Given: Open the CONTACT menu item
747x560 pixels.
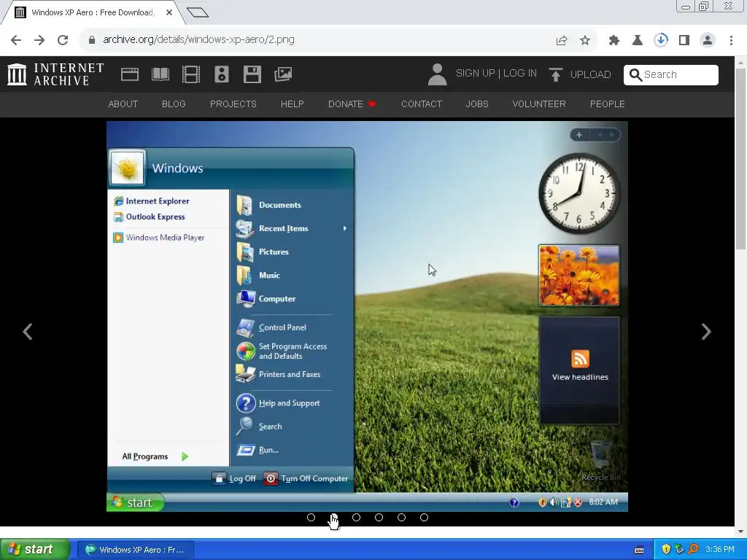Looking at the screenshot, I should pyautogui.click(x=422, y=104).
